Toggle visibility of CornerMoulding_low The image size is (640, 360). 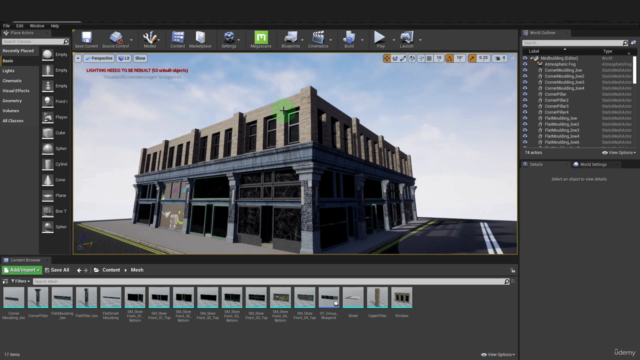coord(525,70)
